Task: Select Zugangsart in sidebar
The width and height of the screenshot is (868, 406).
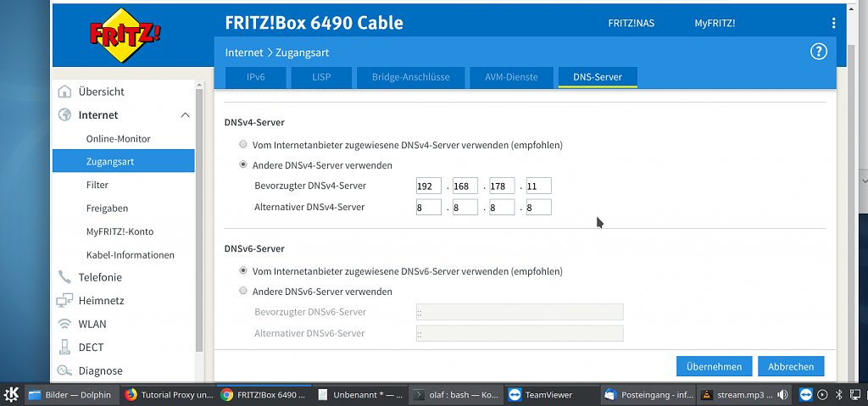Action: tap(124, 161)
